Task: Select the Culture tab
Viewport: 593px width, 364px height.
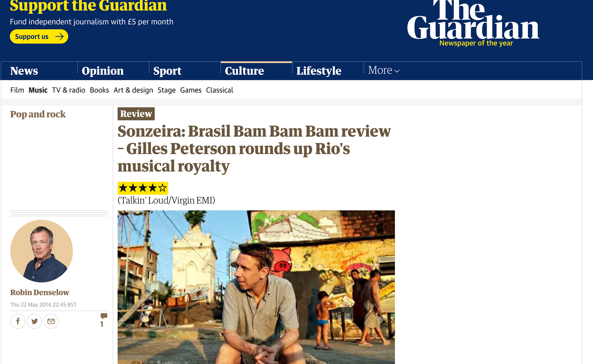Action: tap(244, 71)
